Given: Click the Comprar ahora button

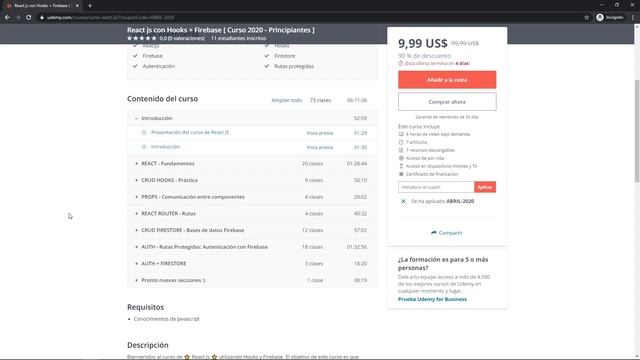Looking at the screenshot, I should tap(447, 102).
